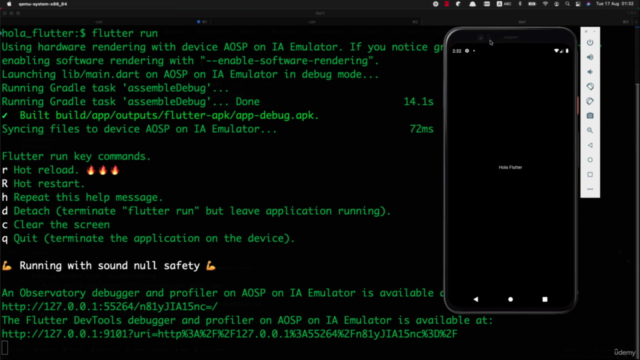Tap Android home button on phone screen
640x360 pixels.
click(510, 299)
